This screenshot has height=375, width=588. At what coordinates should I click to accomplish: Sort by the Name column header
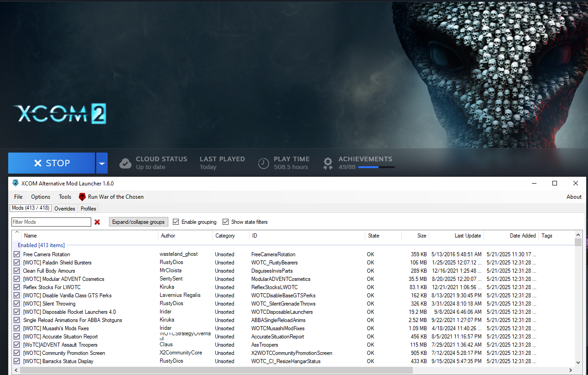[x=89, y=236]
